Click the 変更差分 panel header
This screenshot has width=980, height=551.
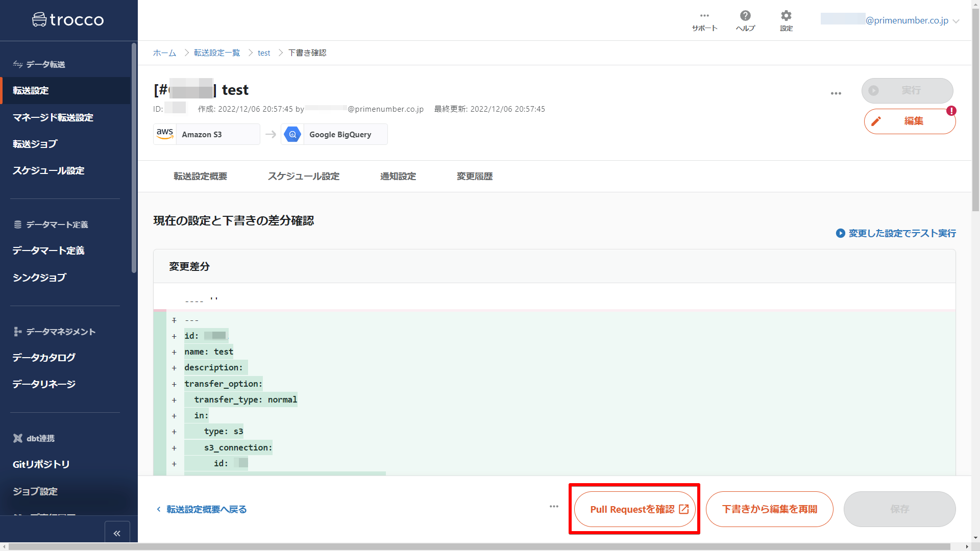tap(554, 266)
